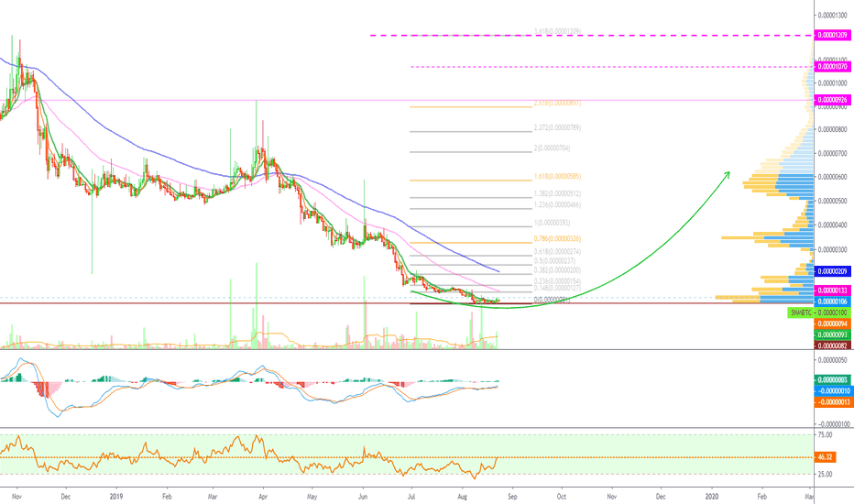Click the 2019 label on time axis
This screenshot has width=854, height=504.
tap(116, 497)
